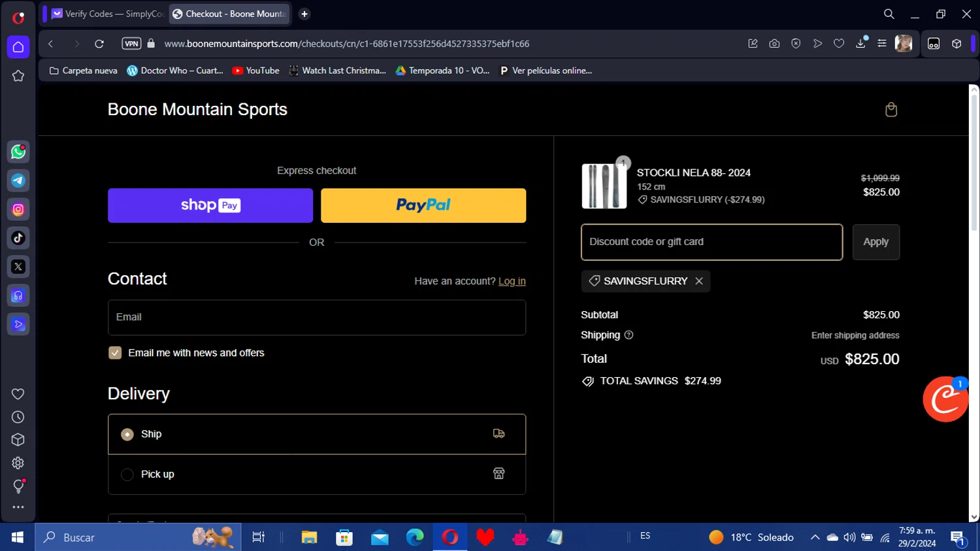
Task: Open the browser downloads icon
Action: (x=860, y=44)
